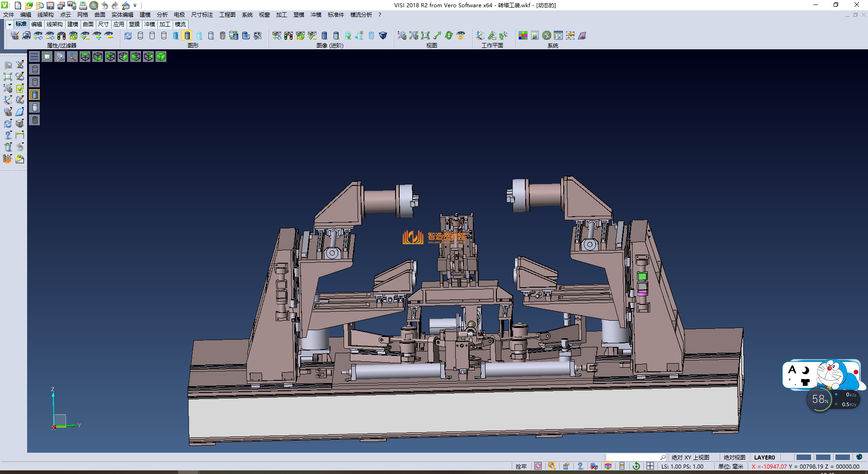The width and height of the screenshot is (868, 474).
Task: Toggle the highlighted cube button in status bar
Action: coord(608,466)
